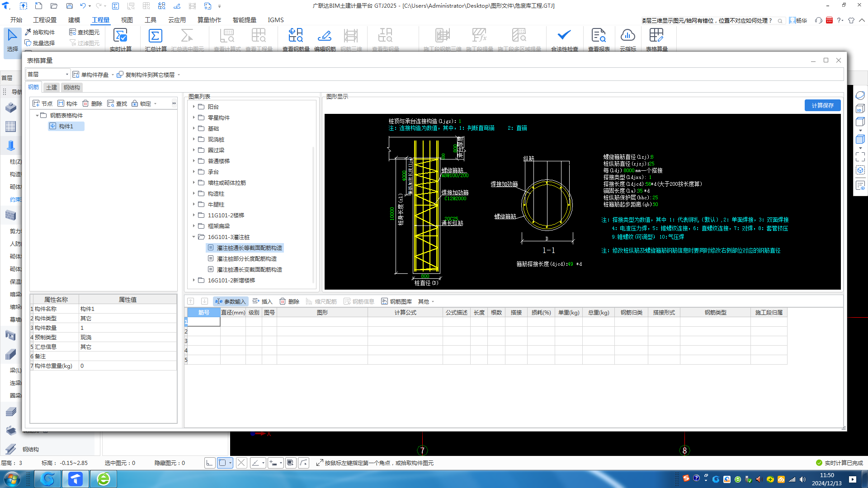This screenshot has width=868, height=488.
Task: Open the 工程设置 menu tab
Action: [x=45, y=20]
